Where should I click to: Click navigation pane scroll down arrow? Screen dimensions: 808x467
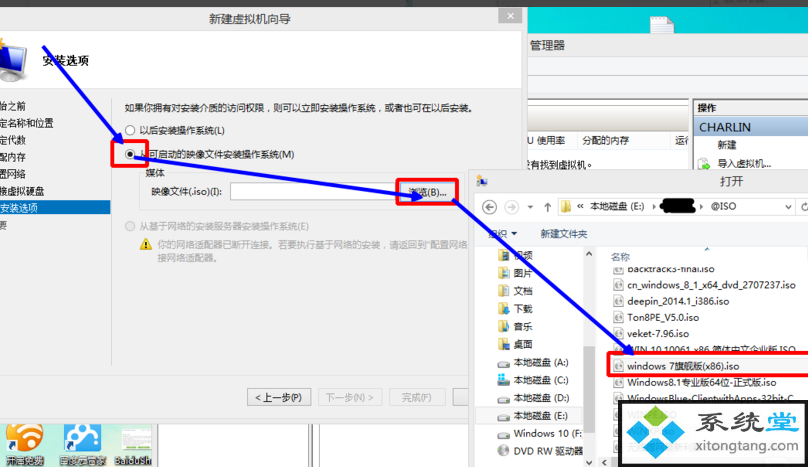pyautogui.click(x=589, y=462)
